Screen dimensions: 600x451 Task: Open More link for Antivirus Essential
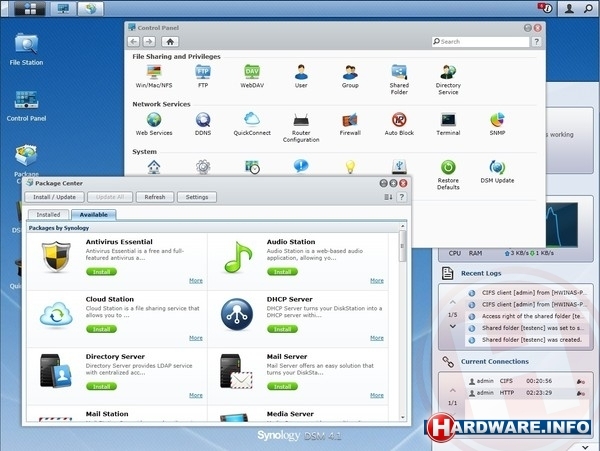tap(196, 281)
